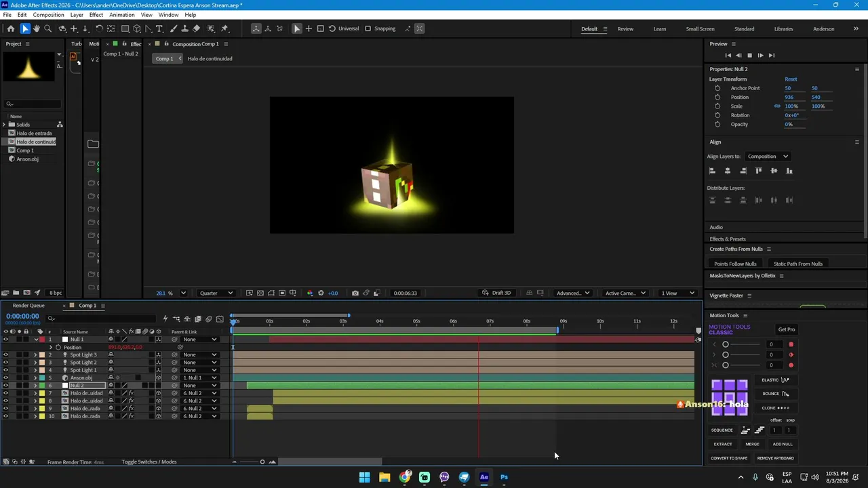Click align top icon in Align panel

point(758,171)
